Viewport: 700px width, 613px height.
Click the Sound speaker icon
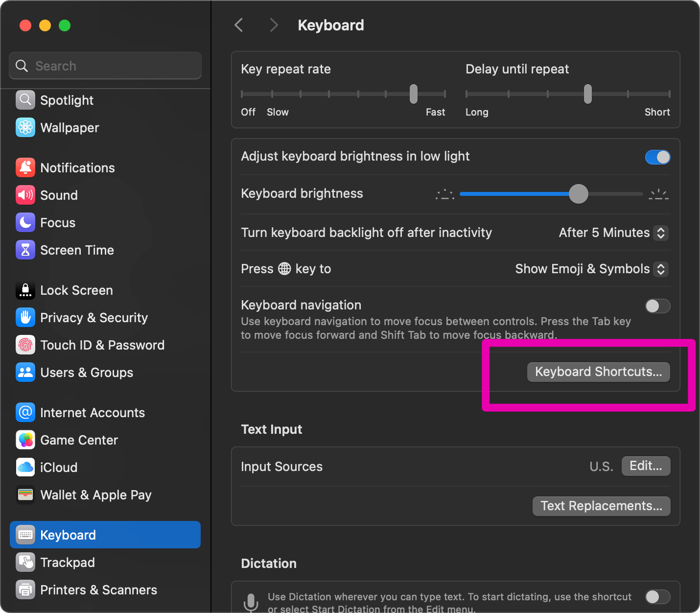pyautogui.click(x=25, y=195)
